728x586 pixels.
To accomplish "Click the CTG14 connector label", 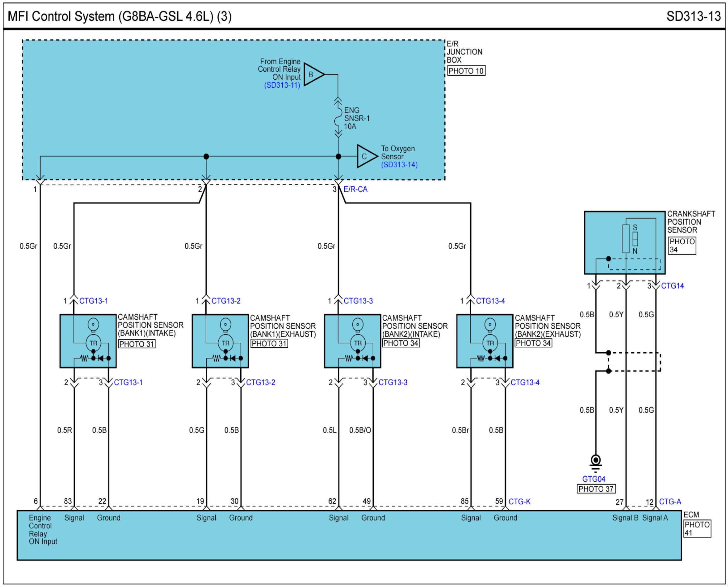I will click(x=672, y=286).
